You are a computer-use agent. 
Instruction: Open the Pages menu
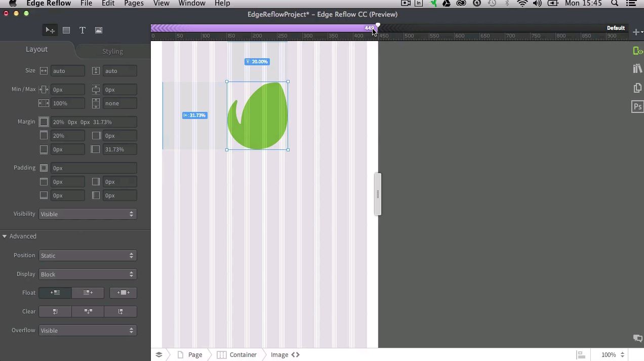click(x=134, y=3)
